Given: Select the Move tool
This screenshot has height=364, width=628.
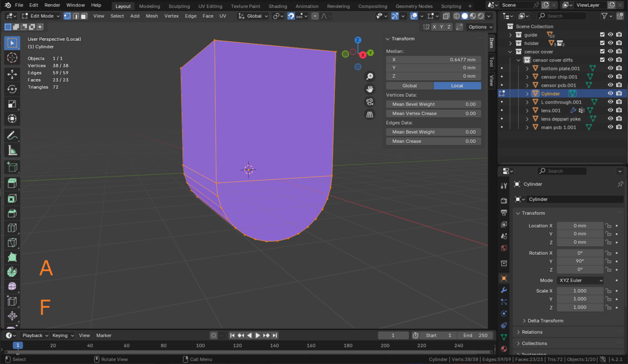Looking at the screenshot, I should pyautogui.click(x=12, y=74).
